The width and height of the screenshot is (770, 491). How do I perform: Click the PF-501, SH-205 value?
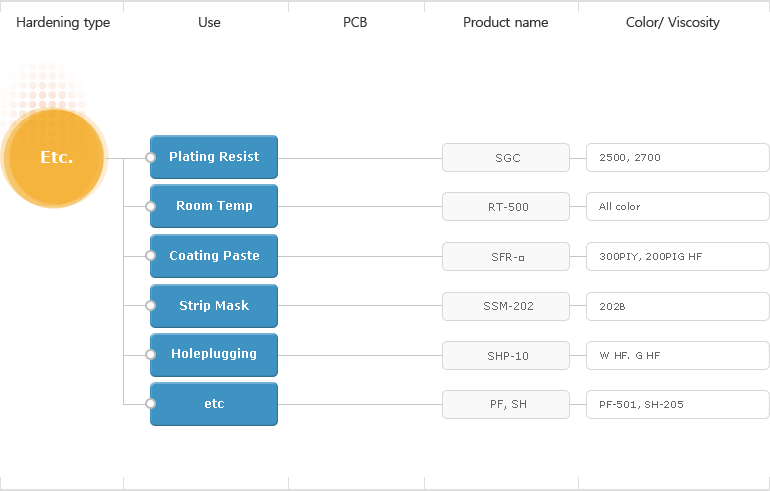click(x=678, y=405)
